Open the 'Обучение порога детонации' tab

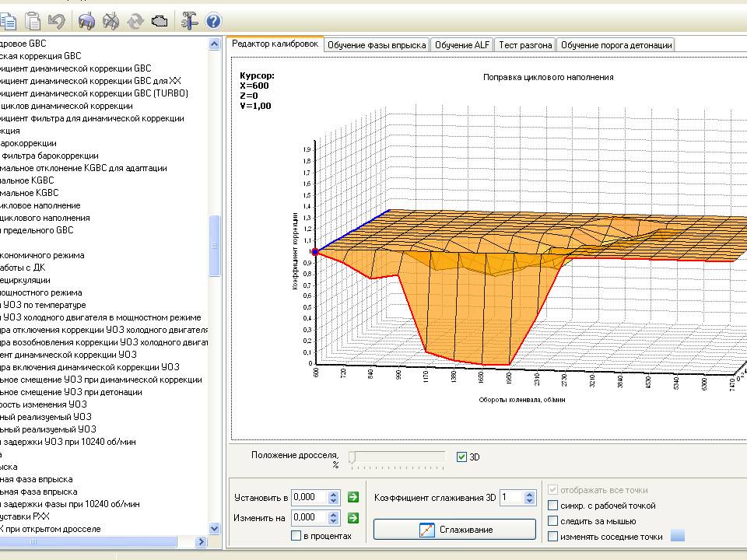click(x=616, y=45)
